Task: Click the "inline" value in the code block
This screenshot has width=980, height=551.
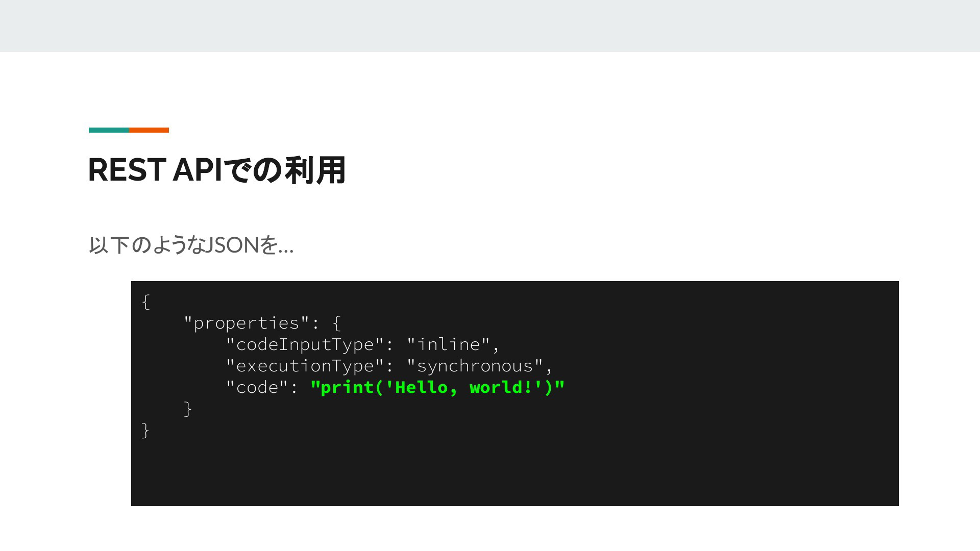Action: (x=448, y=344)
